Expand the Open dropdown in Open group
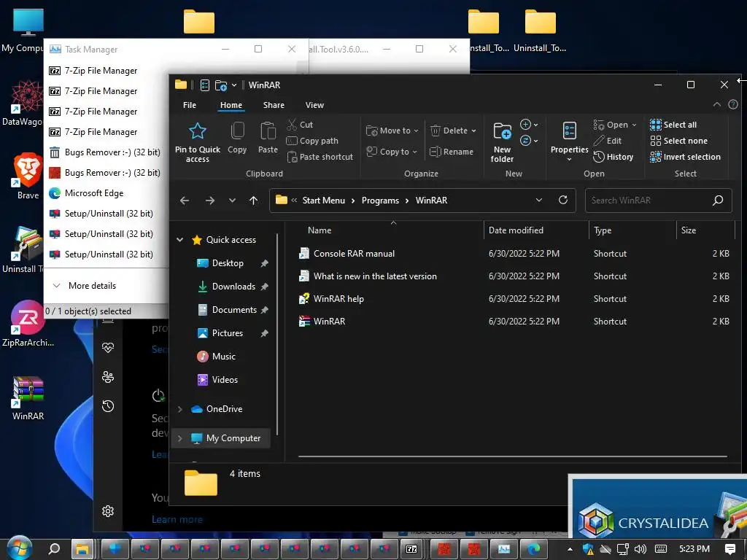This screenshot has height=560, width=747. coord(615,125)
